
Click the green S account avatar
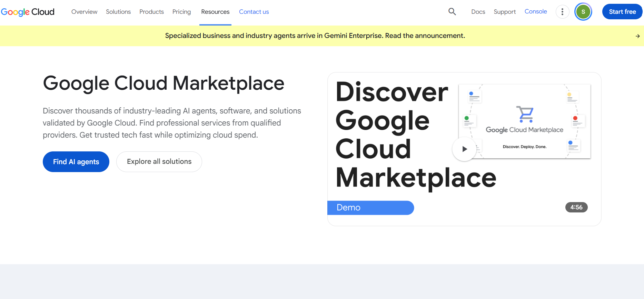(583, 12)
